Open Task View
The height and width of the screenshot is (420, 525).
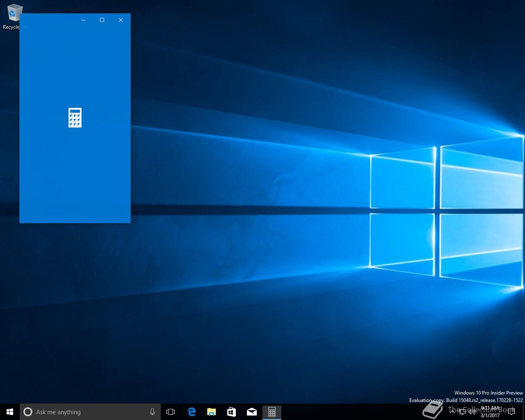[171, 412]
